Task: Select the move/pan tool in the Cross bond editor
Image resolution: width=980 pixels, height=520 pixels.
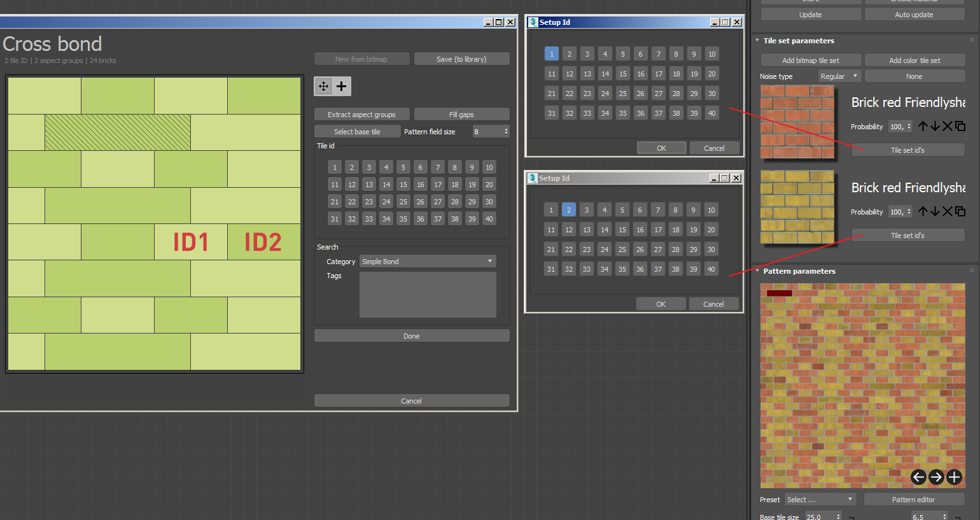Action: (x=324, y=86)
